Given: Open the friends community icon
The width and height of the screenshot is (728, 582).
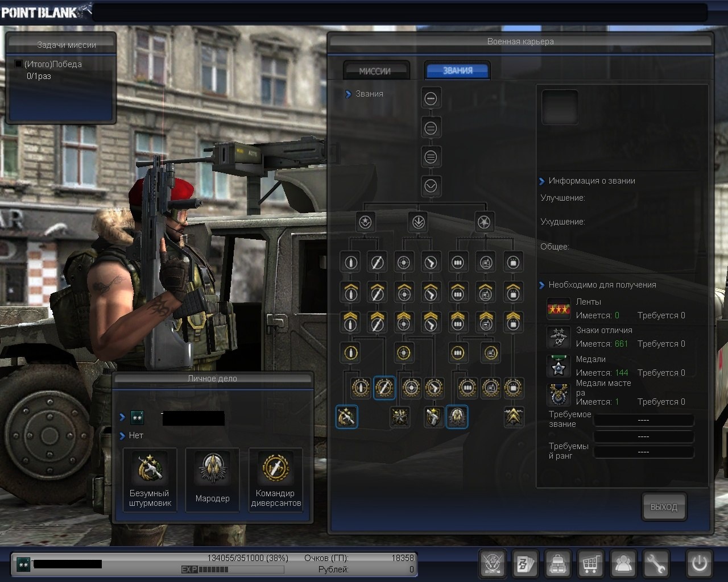Looking at the screenshot, I should (x=623, y=564).
